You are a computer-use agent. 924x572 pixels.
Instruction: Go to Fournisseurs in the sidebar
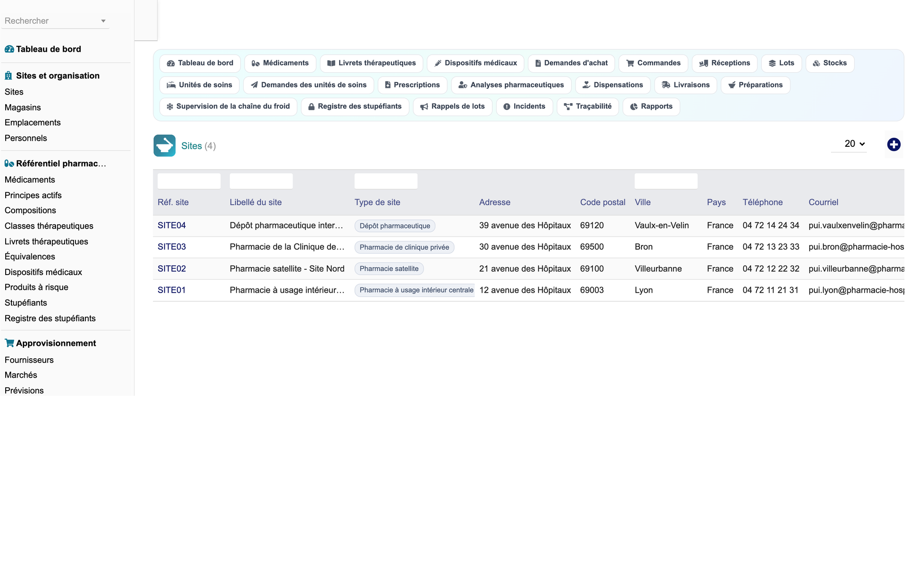[29, 360]
